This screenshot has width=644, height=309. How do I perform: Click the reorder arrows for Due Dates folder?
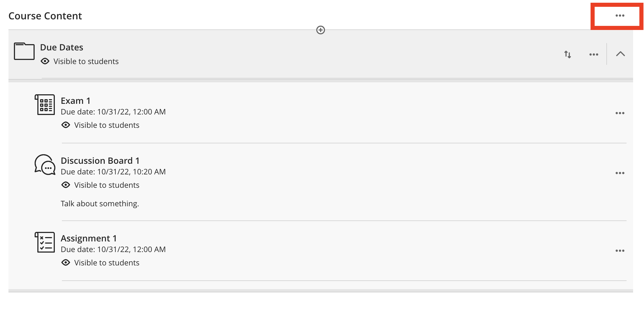[x=568, y=54]
